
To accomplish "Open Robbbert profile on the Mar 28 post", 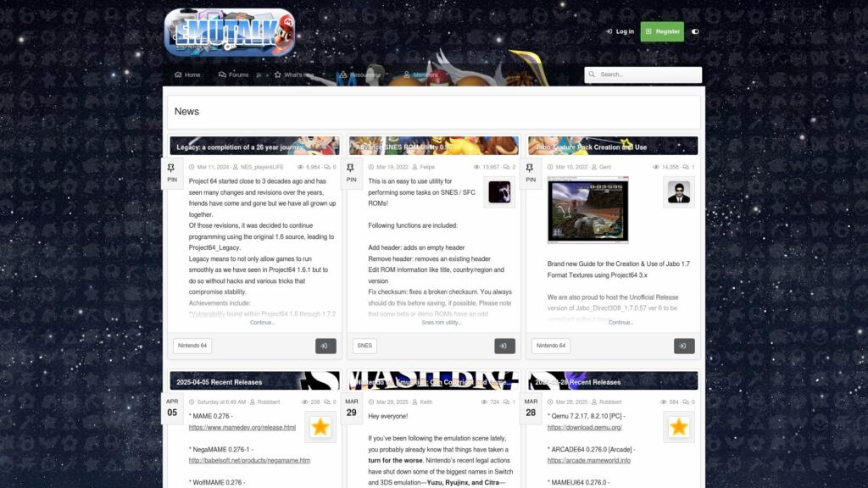I will click(610, 402).
